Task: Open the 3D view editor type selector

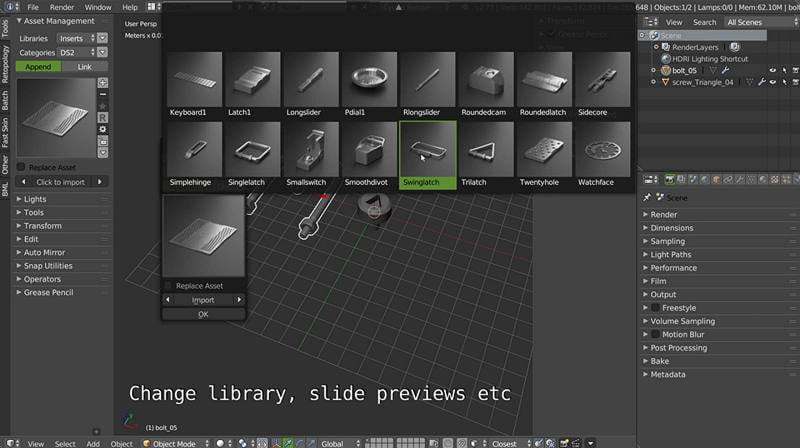Action: tap(13, 443)
